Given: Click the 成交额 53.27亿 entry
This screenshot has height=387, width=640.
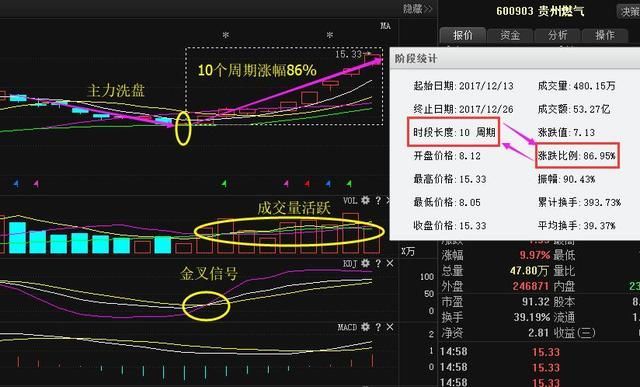Looking at the screenshot, I should pos(573,109).
